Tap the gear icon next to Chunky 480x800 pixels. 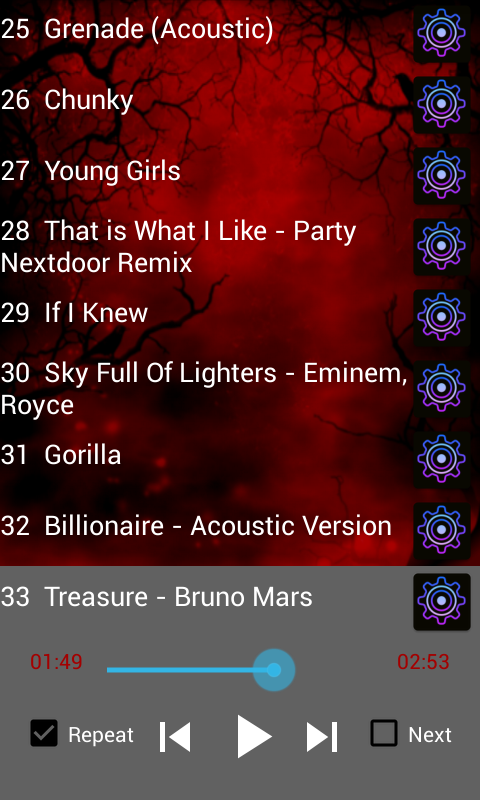point(442,104)
